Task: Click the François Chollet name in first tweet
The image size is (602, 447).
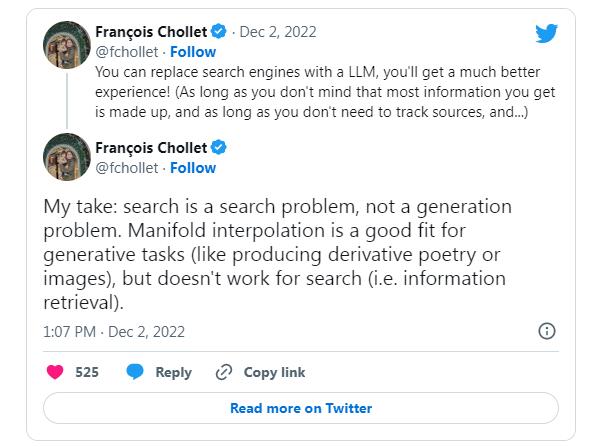Action: (x=151, y=32)
